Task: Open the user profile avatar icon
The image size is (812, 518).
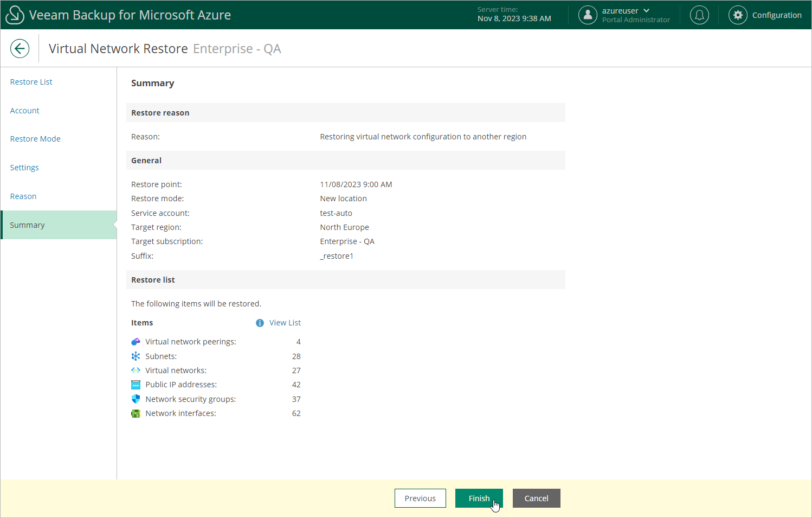Action: click(588, 15)
